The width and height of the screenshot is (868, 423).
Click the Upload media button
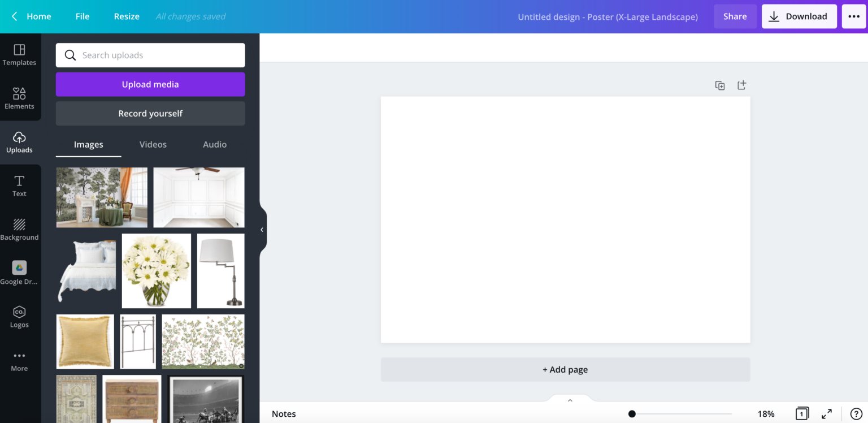150,84
